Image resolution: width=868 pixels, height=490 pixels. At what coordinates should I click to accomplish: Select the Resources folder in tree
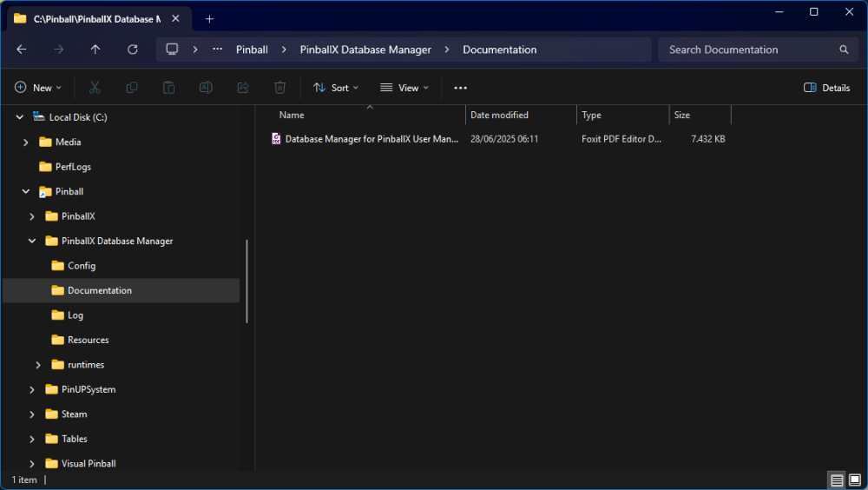click(x=88, y=340)
